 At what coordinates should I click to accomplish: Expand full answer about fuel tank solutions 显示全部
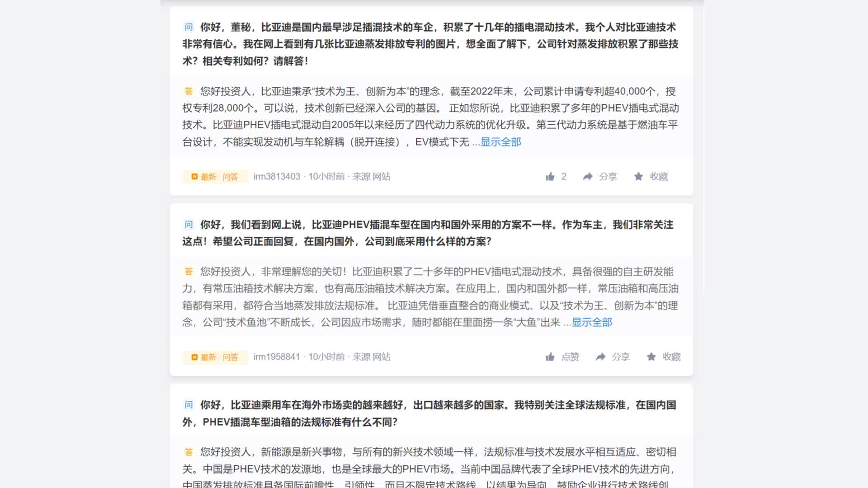592,323
